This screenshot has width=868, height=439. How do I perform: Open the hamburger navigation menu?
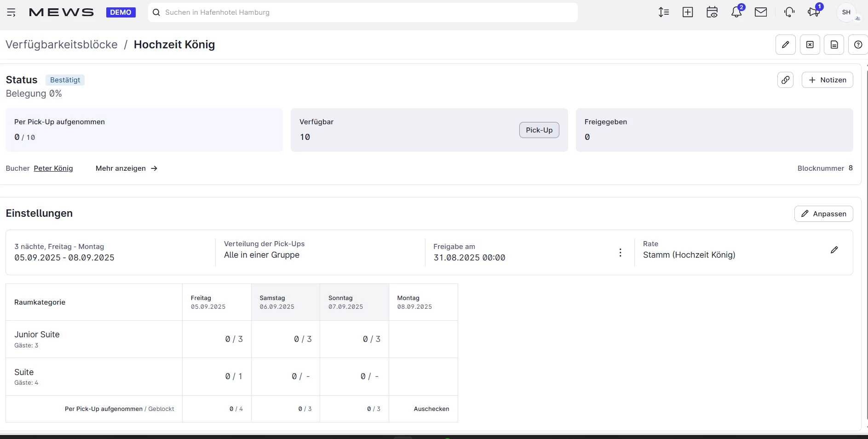pos(11,12)
